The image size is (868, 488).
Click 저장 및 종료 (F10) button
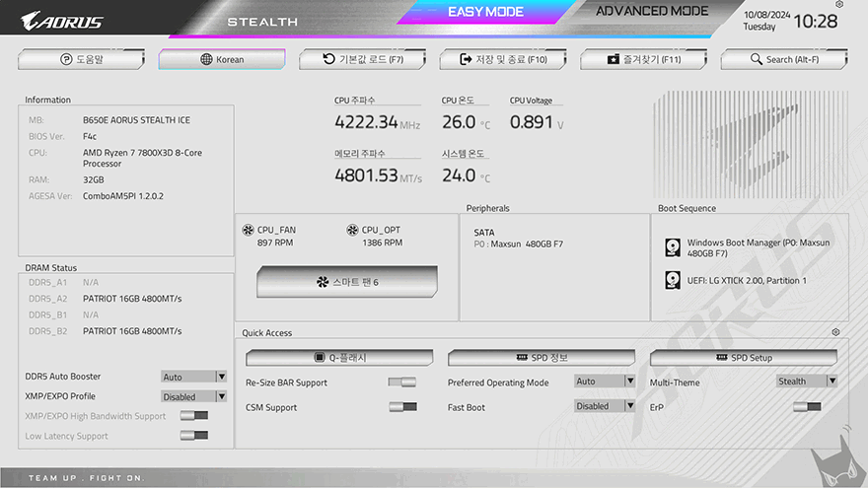point(503,59)
